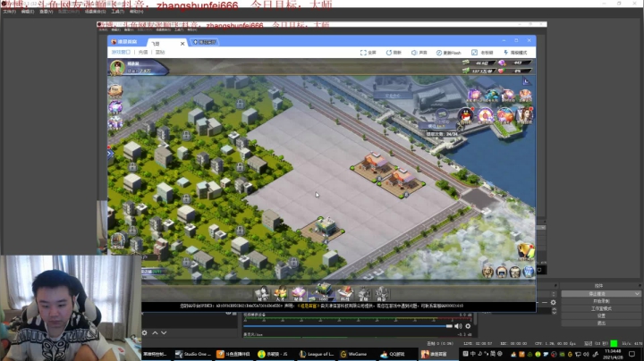
Task: Click OBS exit button in controls
Action: 601,323
